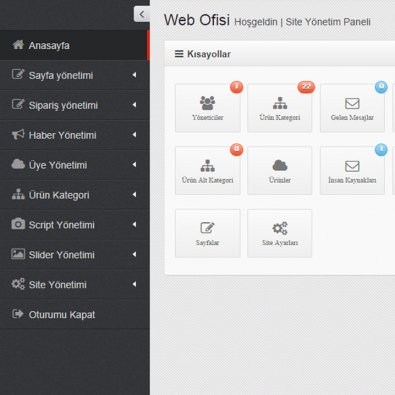Open the Ürünler cloud shortcut
This screenshot has width=395, height=395.
[x=280, y=170]
